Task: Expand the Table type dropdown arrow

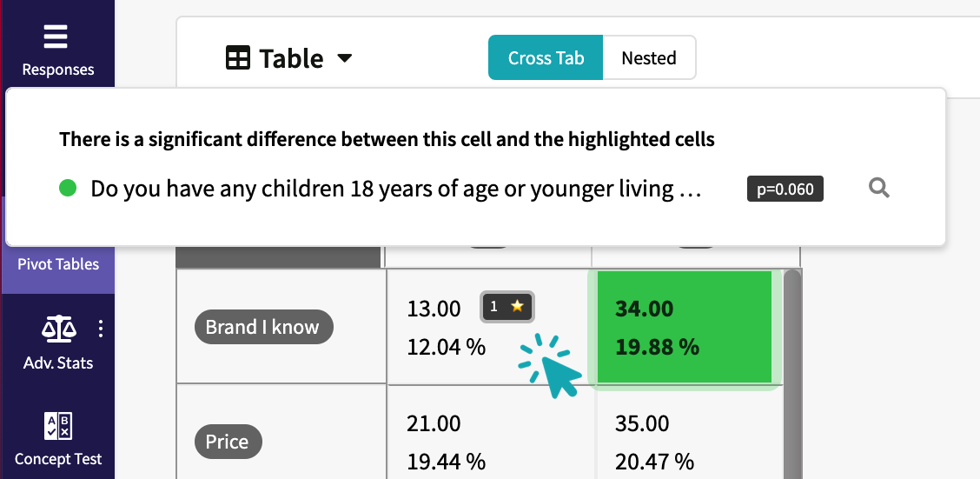Action: coord(345,58)
